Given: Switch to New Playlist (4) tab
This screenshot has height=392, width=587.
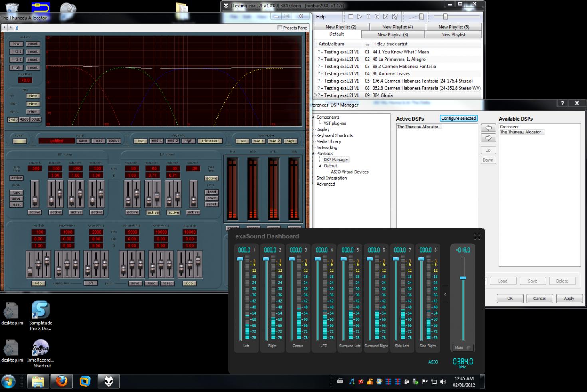Looking at the screenshot, I should point(397,27).
